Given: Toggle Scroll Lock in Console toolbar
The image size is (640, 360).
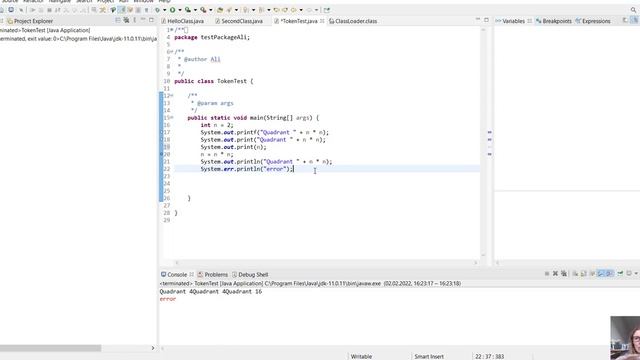Looking at the screenshot, I should point(584,274).
